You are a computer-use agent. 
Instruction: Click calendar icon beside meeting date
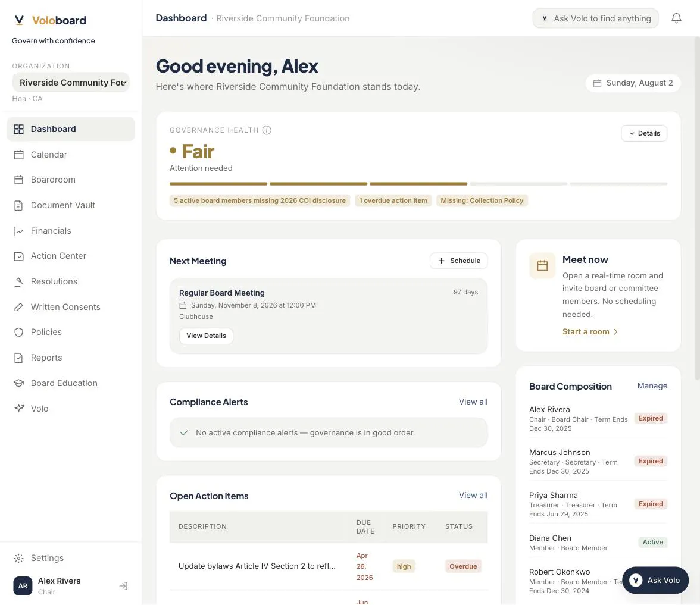point(183,306)
